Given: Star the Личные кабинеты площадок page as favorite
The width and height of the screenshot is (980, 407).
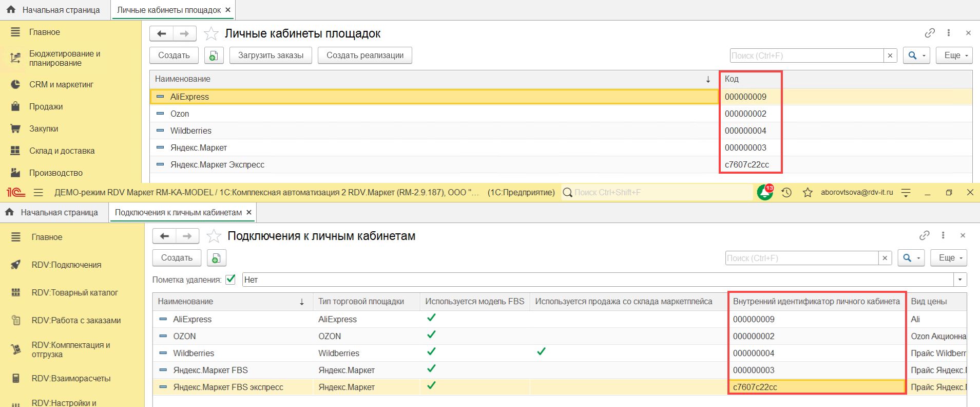Looking at the screenshot, I should pyautogui.click(x=211, y=34).
